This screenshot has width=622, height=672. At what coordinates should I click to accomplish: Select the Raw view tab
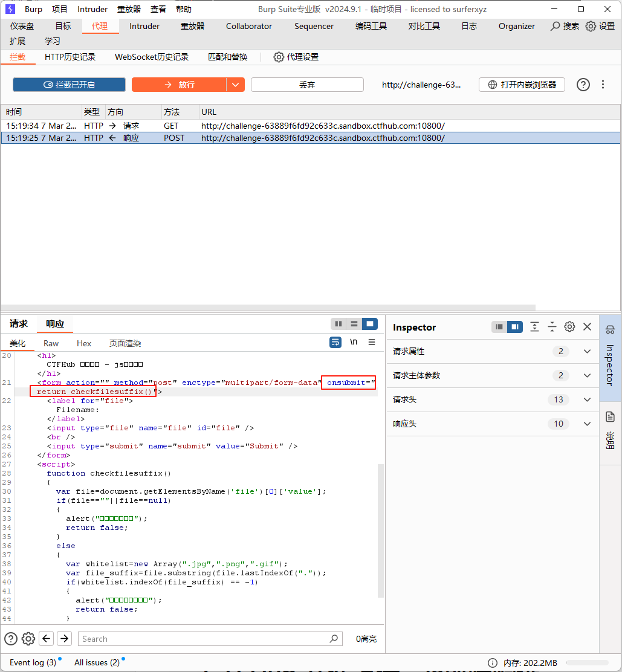click(x=51, y=343)
